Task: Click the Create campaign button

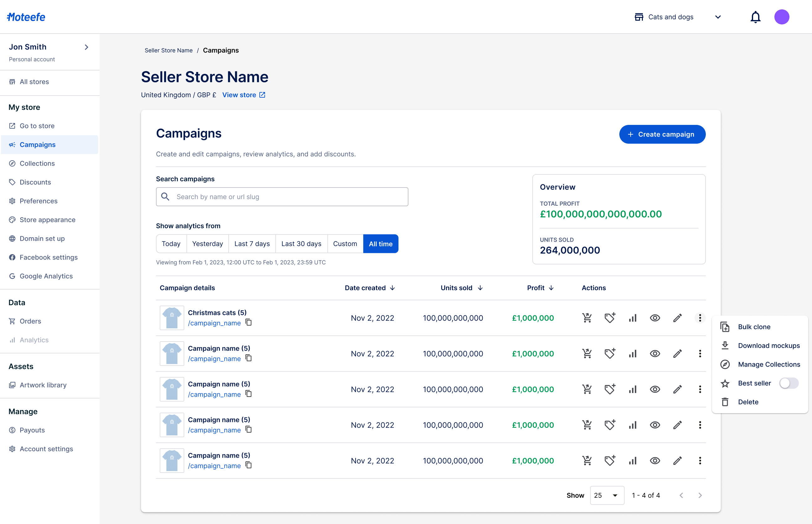Action: (x=662, y=134)
